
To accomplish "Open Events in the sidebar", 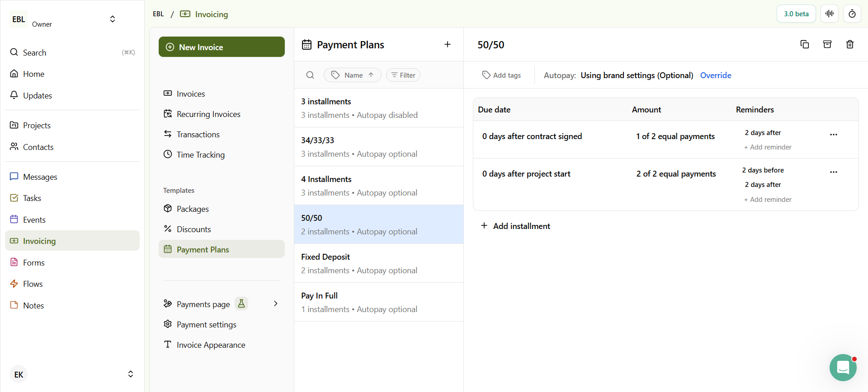I will tap(72, 219).
